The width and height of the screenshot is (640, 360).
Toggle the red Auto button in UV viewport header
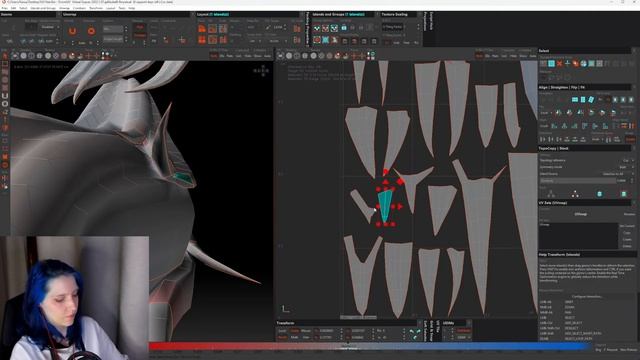pyautogui.click(x=479, y=56)
